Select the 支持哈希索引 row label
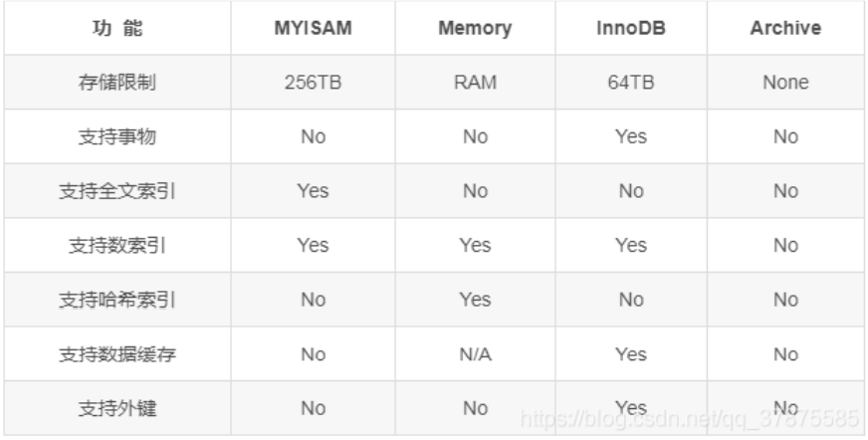The height and width of the screenshot is (440, 868). (117, 300)
